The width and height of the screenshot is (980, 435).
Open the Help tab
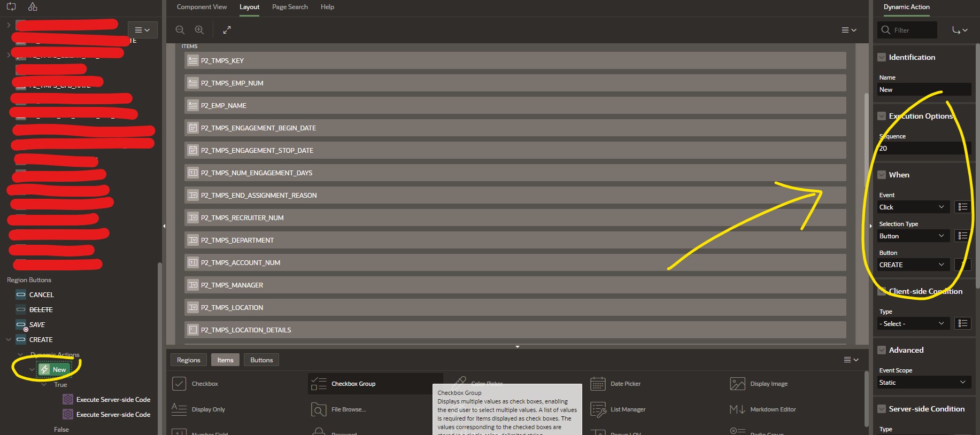[x=327, y=7]
